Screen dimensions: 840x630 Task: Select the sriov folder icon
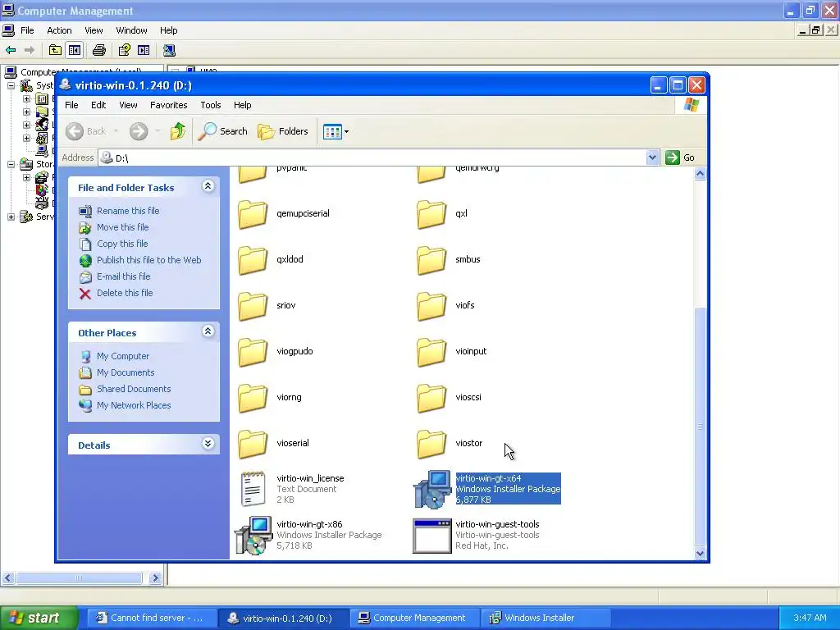(x=253, y=307)
